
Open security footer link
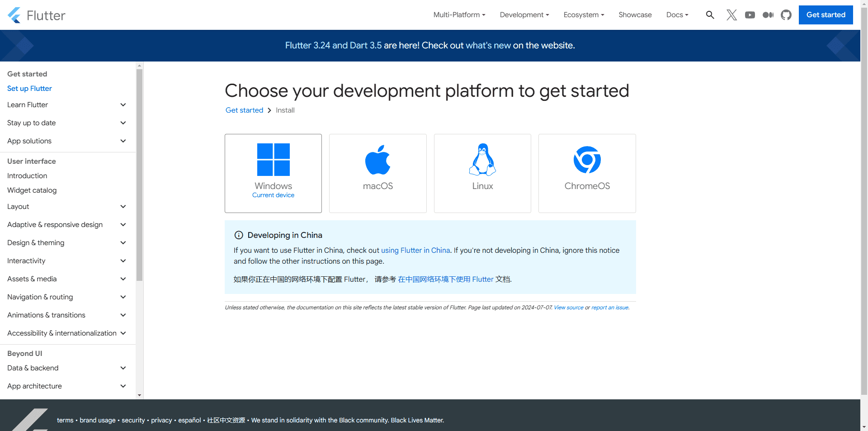pyautogui.click(x=133, y=420)
